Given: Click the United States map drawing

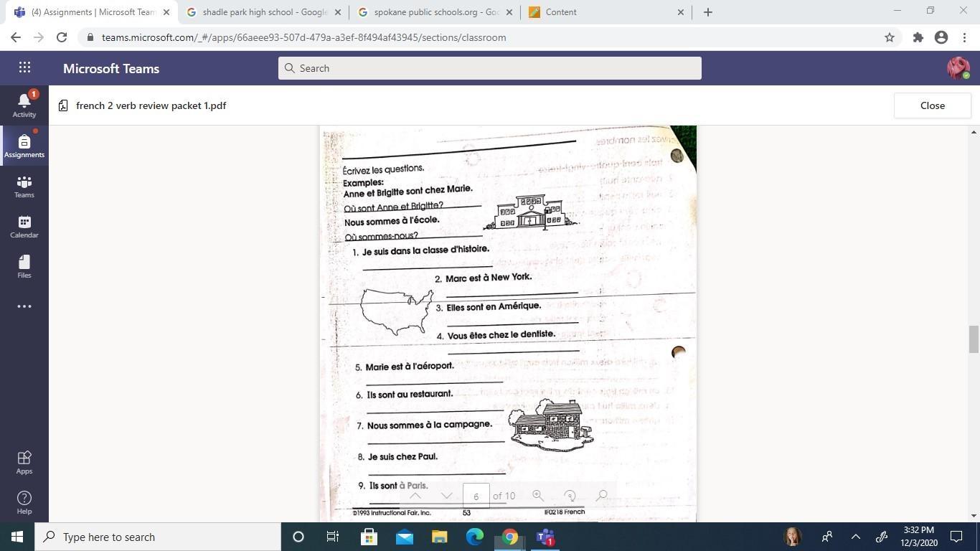Looking at the screenshot, I should click(x=397, y=311).
